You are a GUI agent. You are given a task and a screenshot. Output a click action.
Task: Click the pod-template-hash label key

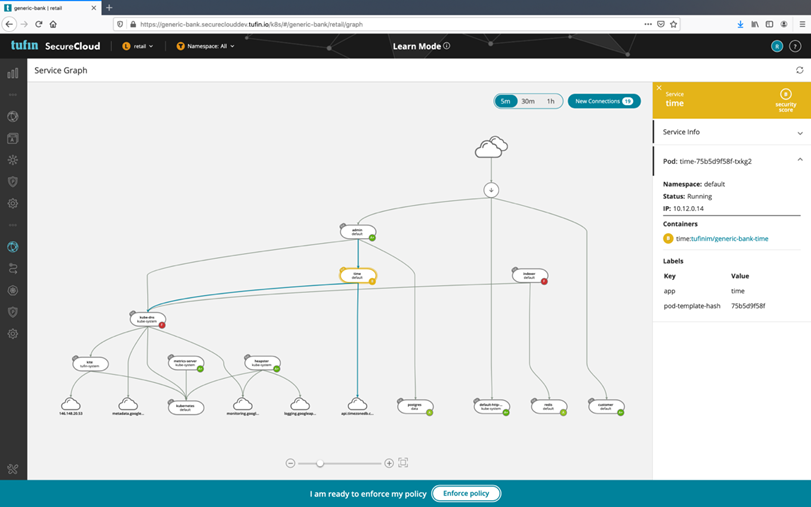click(x=692, y=306)
